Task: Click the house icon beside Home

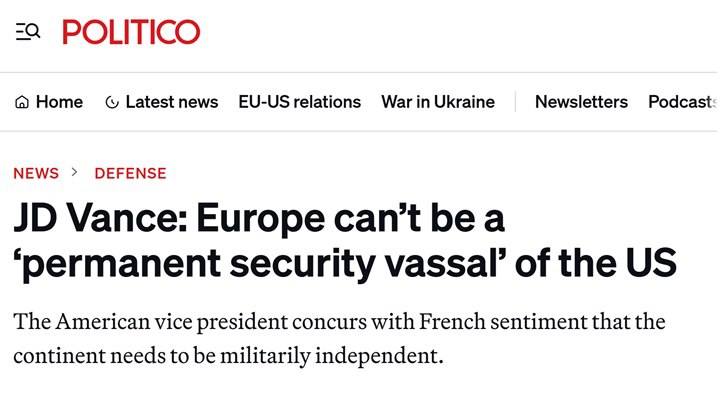Action: point(21,102)
